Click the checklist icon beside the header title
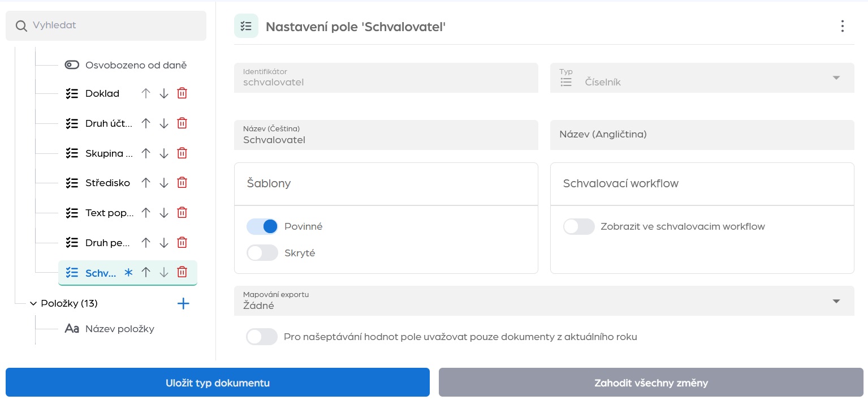Viewport: 868px width, 404px height. tap(246, 26)
